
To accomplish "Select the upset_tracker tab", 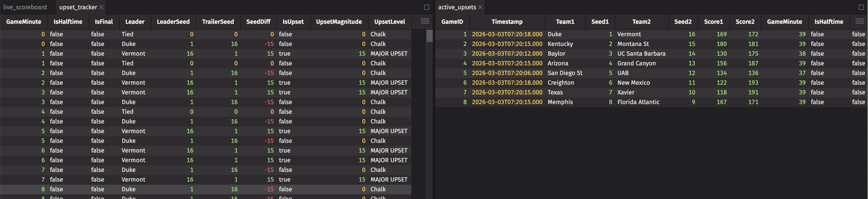I will (78, 7).
